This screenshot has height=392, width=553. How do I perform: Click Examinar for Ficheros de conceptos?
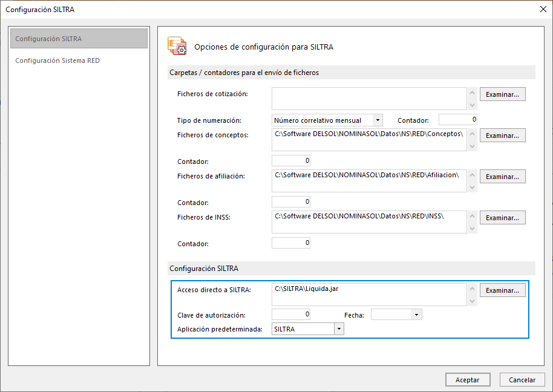tap(502, 136)
